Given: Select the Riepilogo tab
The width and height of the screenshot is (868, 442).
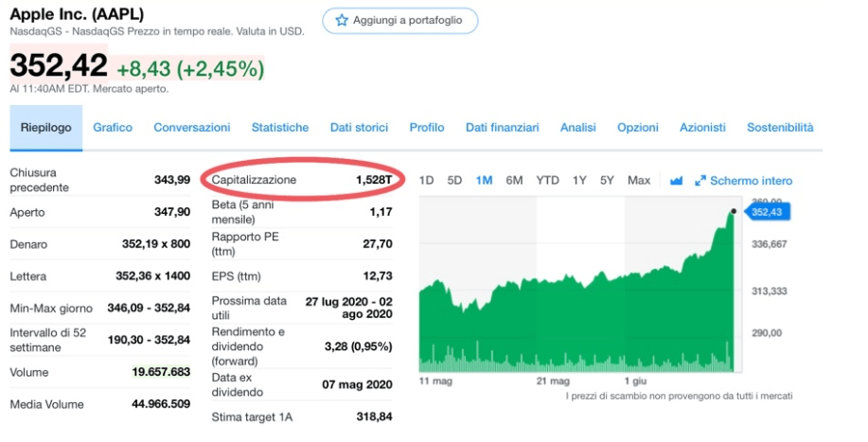Looking at the screenshot, I should click(x=46, y=128).
